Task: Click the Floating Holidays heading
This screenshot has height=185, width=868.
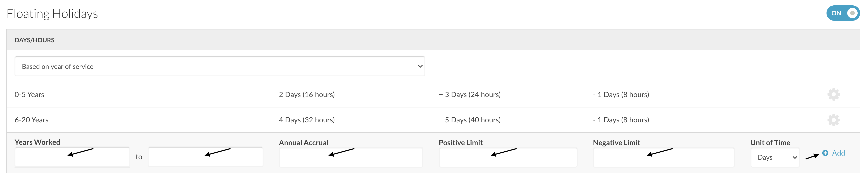Action: click(x=52, y=14)
